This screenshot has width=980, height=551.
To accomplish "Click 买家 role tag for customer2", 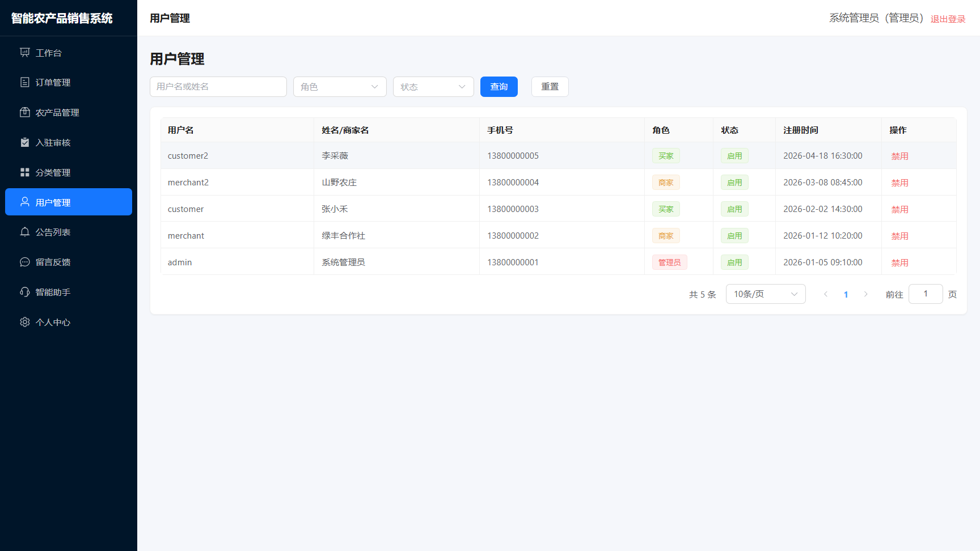I will 666,156.
